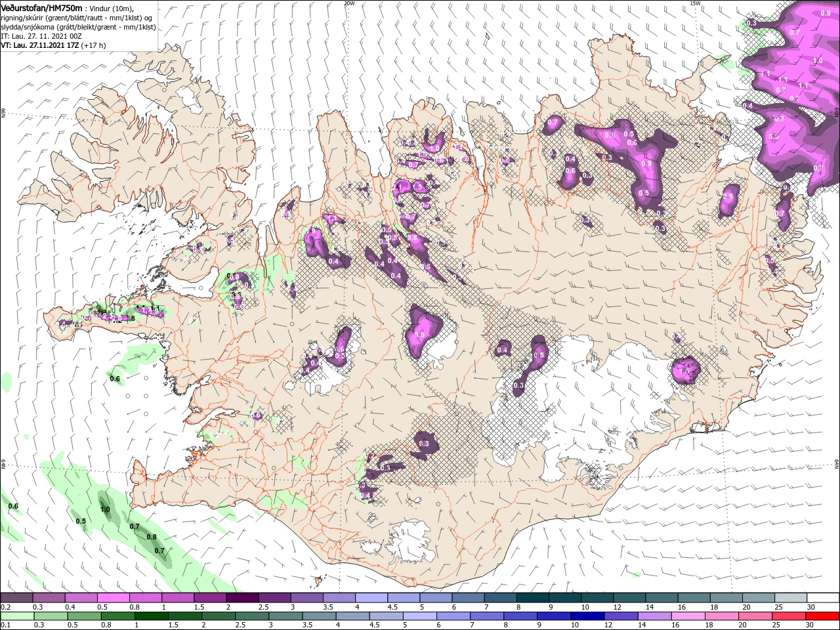Click the 'rigning/skúrir (grænt/blátt/rautt' legend description line
Image resolution: width=840 pixels, height=630 pixels.
click(x=75, y=18)
